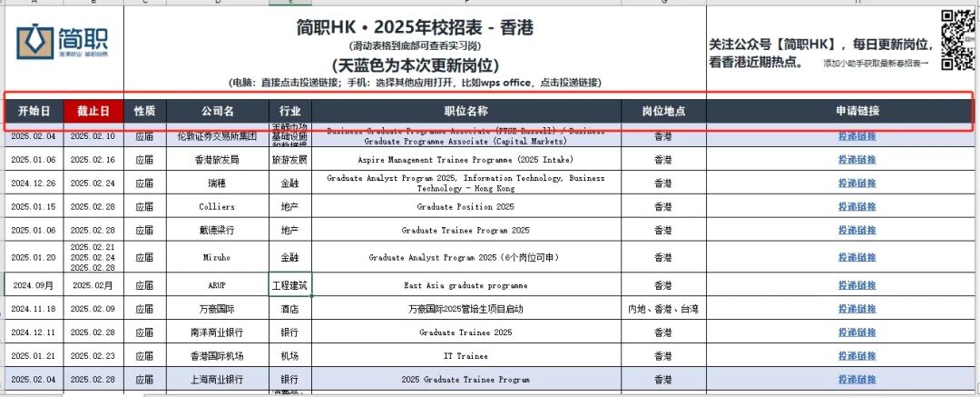This screenshot has width=980, height=397.
Task: Select the 上海商业银行 company cell
Action: [x=218, y=380]
